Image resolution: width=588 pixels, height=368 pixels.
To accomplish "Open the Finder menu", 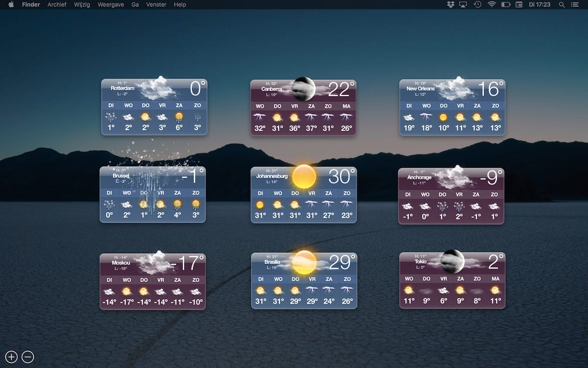I will [x=31, y=4].
